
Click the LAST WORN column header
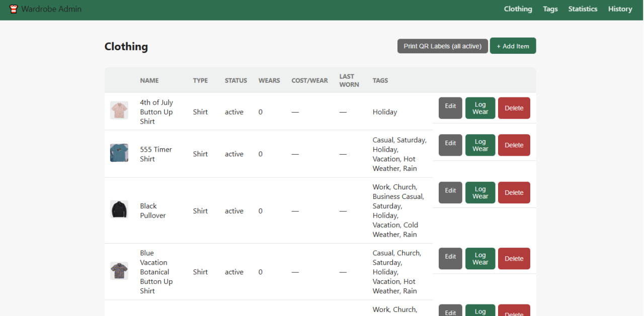pos(349,80)
